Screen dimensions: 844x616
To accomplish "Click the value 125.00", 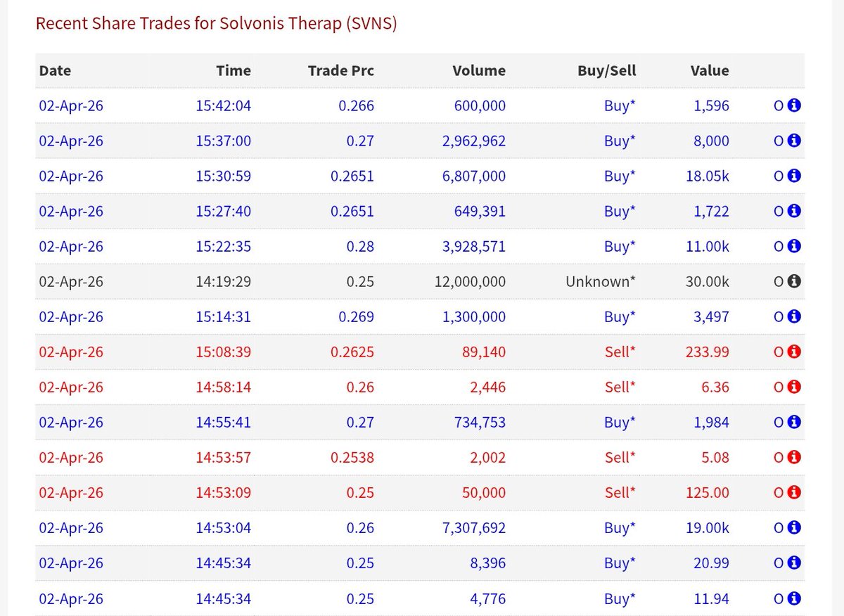I will pyautogui.click(x=708, y=492).
